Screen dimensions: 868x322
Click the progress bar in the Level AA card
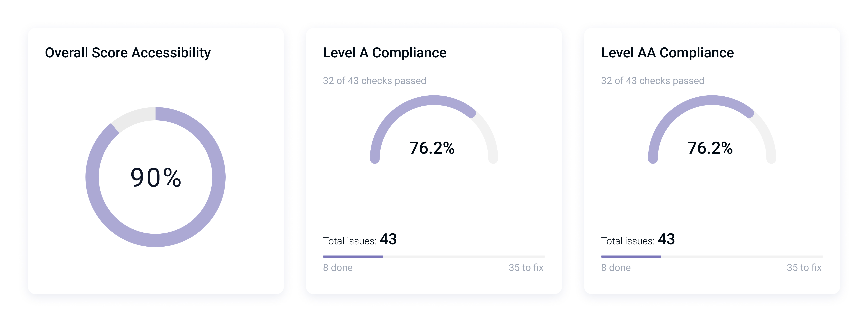point(712,256)
